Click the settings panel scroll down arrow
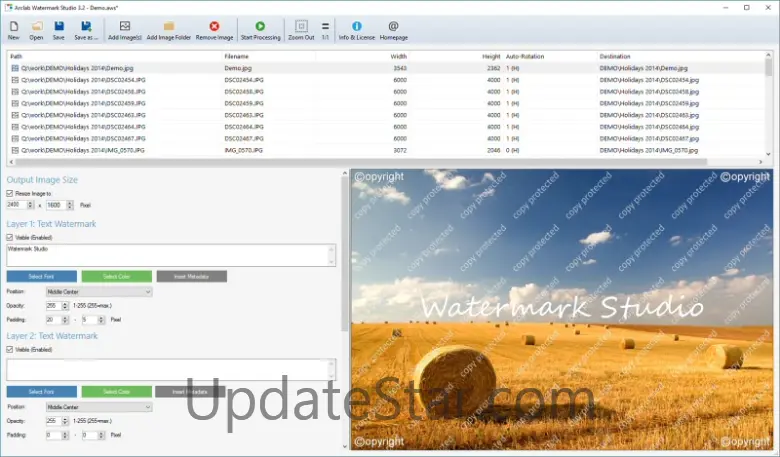This screenshot has width=780, height=457. click(345, 447)
